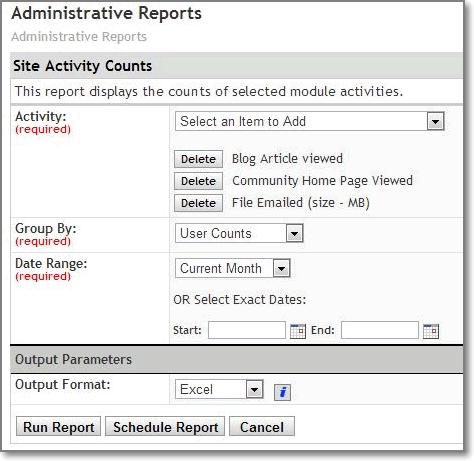Click the Administrative Reports breadcrumb link
This screenshot has width=474, height=461.
pyautogui.click(x=79, y=37)
